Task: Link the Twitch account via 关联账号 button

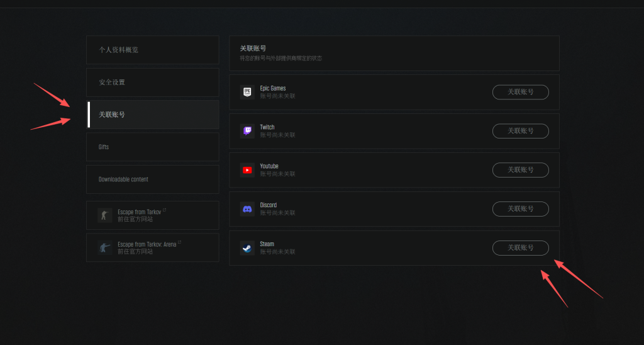Action: point(520,131)
